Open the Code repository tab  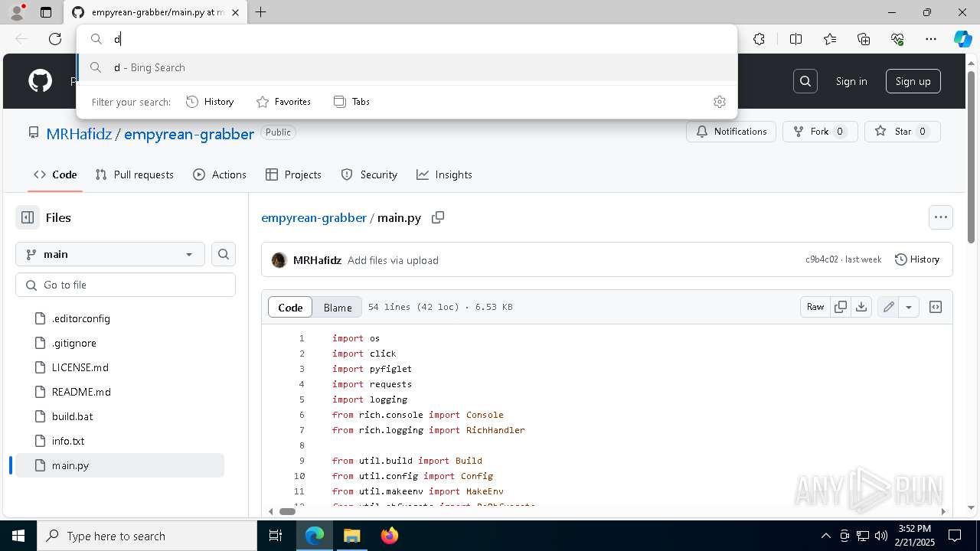pyautogui.click(x=55, y=174)
